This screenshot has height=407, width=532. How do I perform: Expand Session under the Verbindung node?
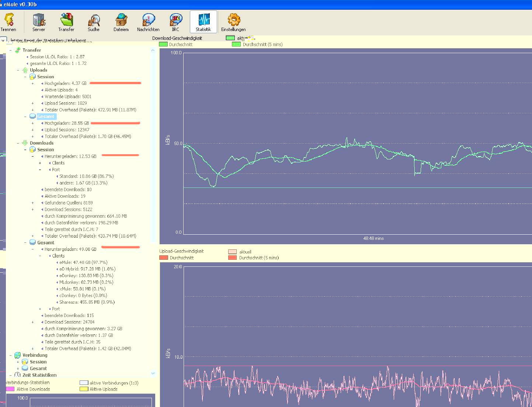coord(18,362)
